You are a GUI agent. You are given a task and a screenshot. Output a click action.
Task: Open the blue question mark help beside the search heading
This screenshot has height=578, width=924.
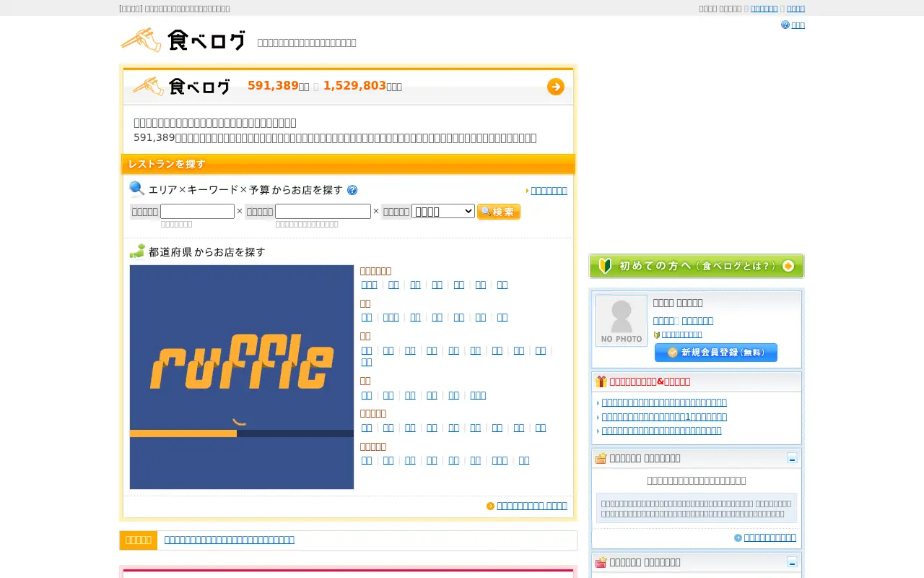(x=352, y=190)
